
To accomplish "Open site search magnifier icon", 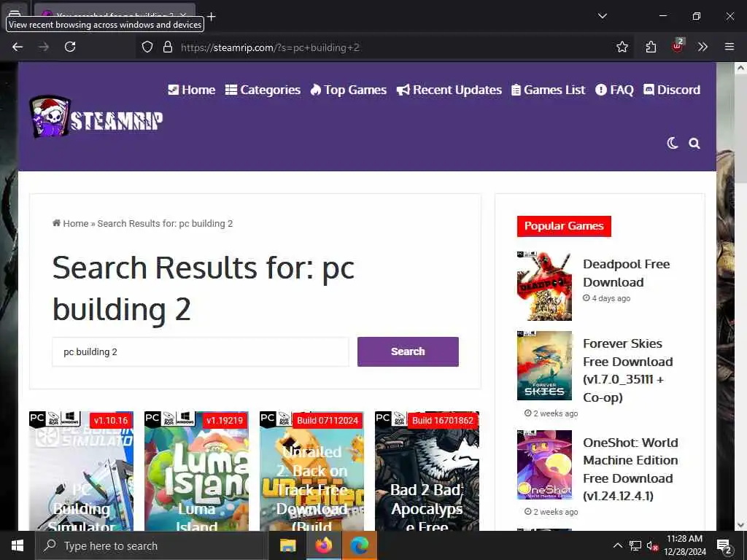I will 694,143.
